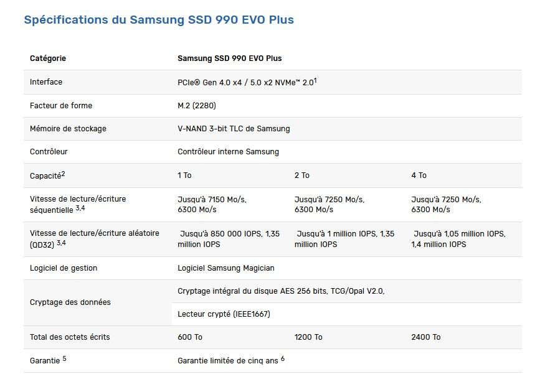Select the M.2 (2280) form factor cell
Image resolution: width=545 pixels, height=392 pixels.
pos(197,106)
